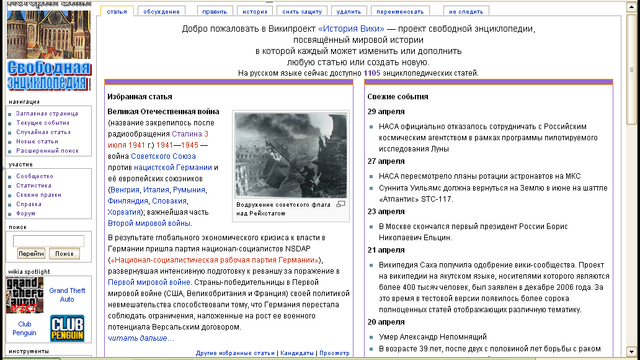
Task: Open the Италия link
Action: coord(156,190)
